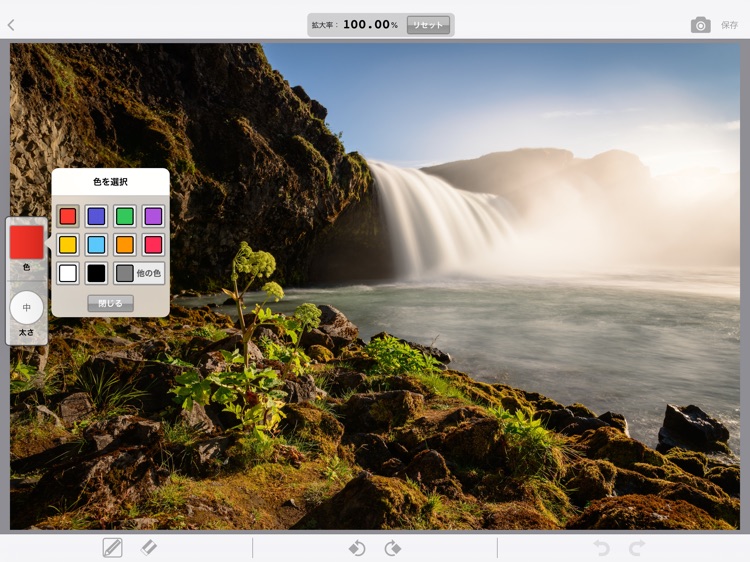The width and height of the screenshot is (750, 562).
Task: Go back using the top-left arrow
Action: click(x=11, y=25)
